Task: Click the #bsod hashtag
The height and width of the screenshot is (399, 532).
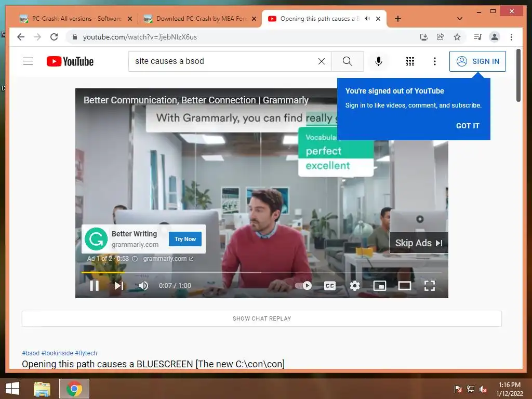Action: 31,353
